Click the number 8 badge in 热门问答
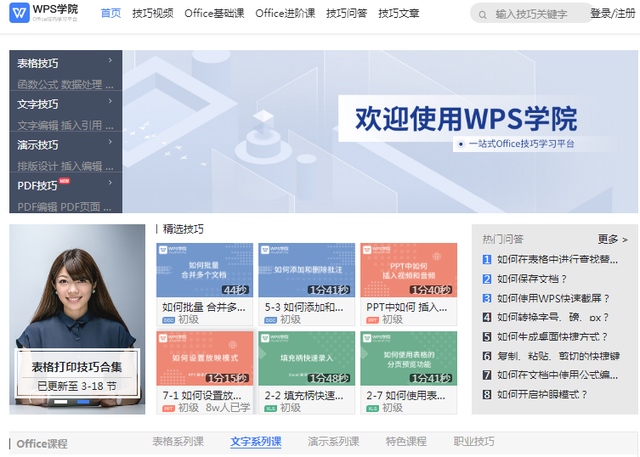 pyautogui.click(x=487, y=395)
